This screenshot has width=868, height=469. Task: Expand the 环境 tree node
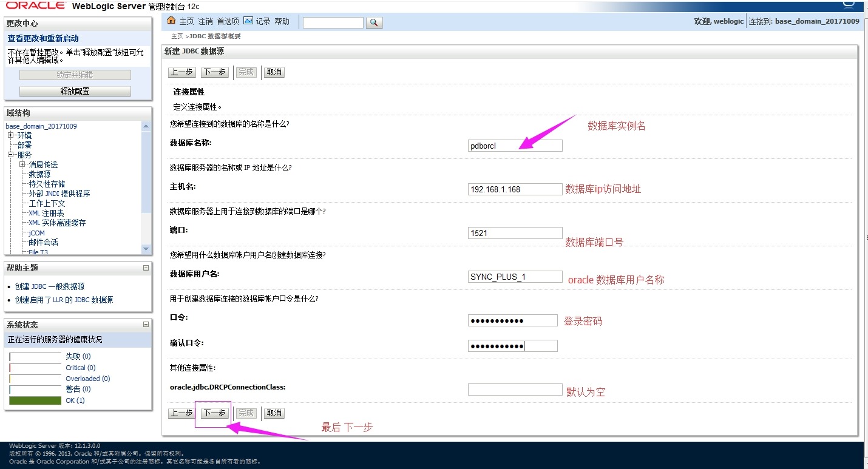[x=11, y=135]
